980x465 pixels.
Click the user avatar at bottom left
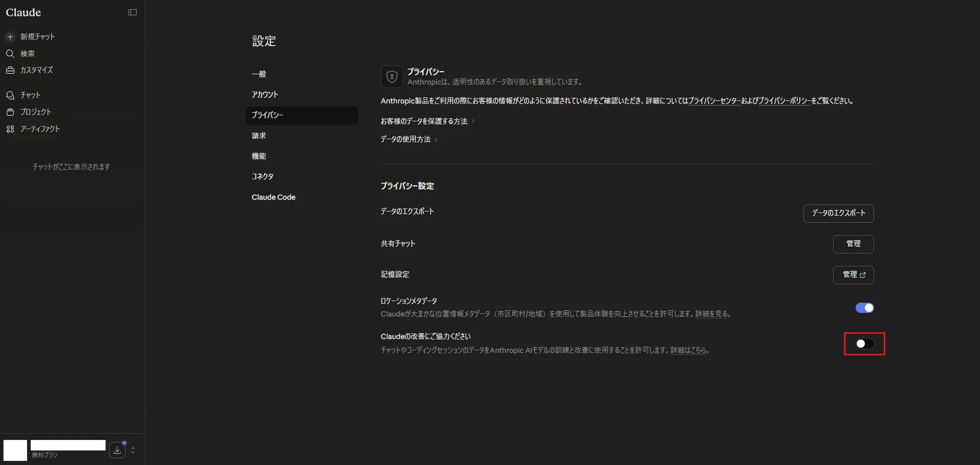pyautogui.click(x=15, y=451)
